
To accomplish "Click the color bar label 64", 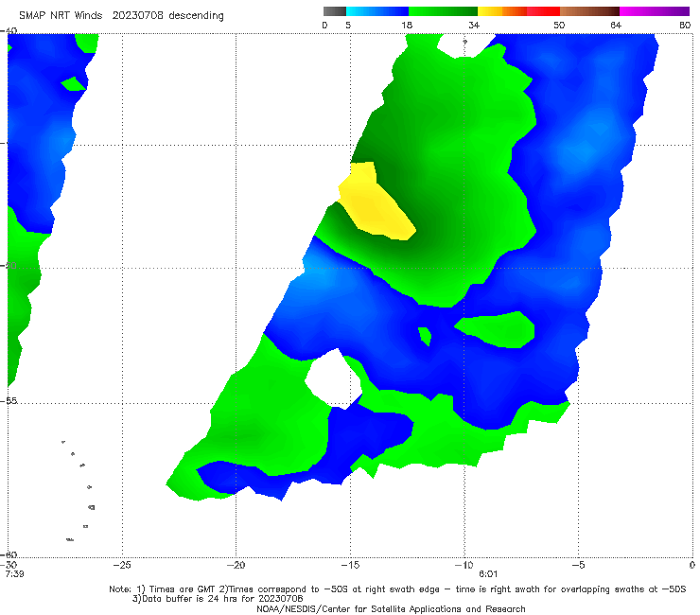I will coord(616,25).
